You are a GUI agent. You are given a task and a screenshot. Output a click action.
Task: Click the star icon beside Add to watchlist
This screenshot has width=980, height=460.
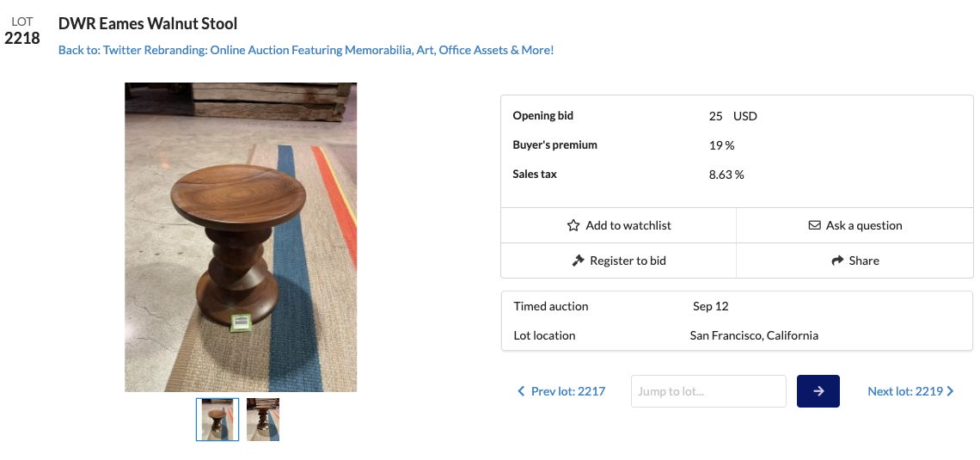tap(573, 225)
